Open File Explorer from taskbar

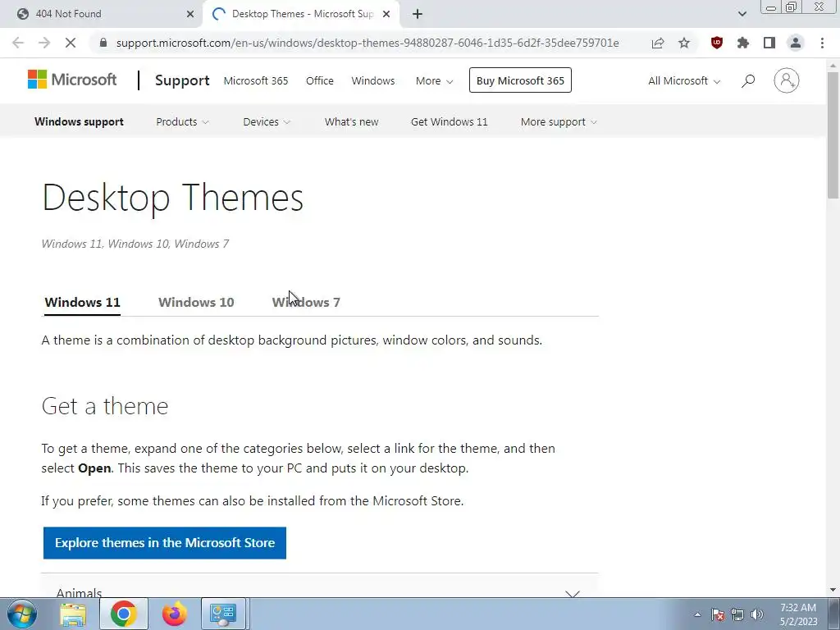pos(73,614)
